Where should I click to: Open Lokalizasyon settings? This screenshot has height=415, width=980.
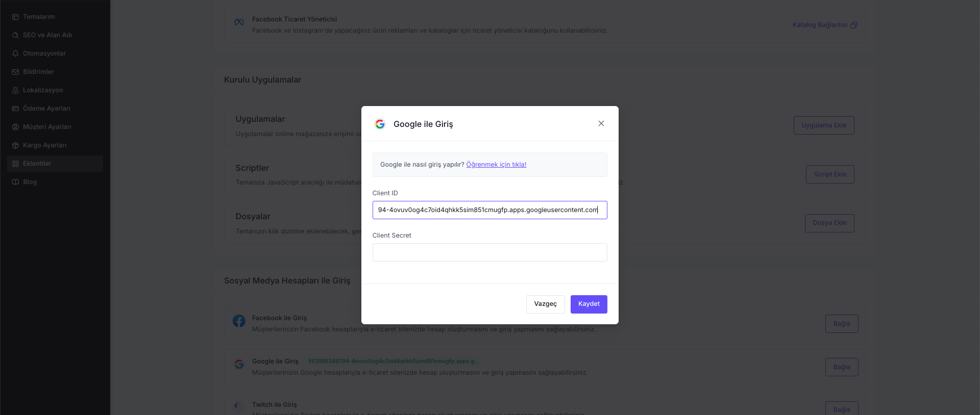55,90
